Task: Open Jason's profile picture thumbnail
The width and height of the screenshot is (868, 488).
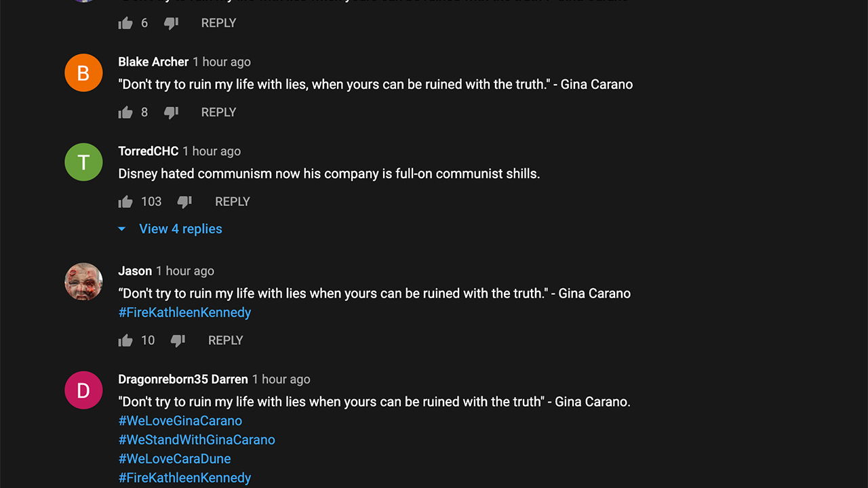Action: 83,281
